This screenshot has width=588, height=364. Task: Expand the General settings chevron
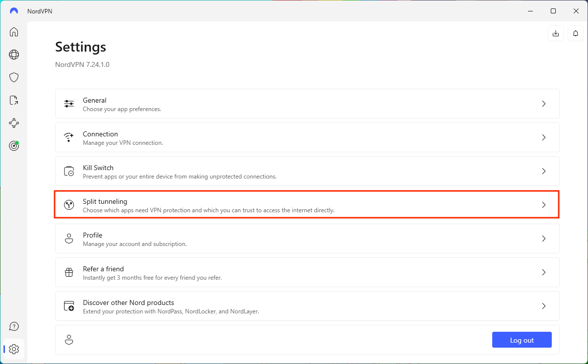pos(544,104)
